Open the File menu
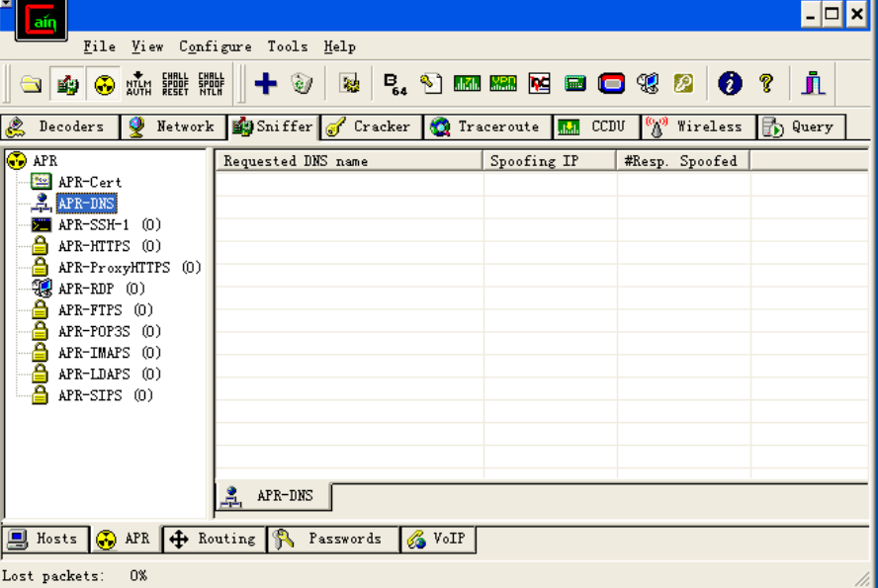Image resolution: width=878 pixels, height=588 pixels. click(100, 47)
